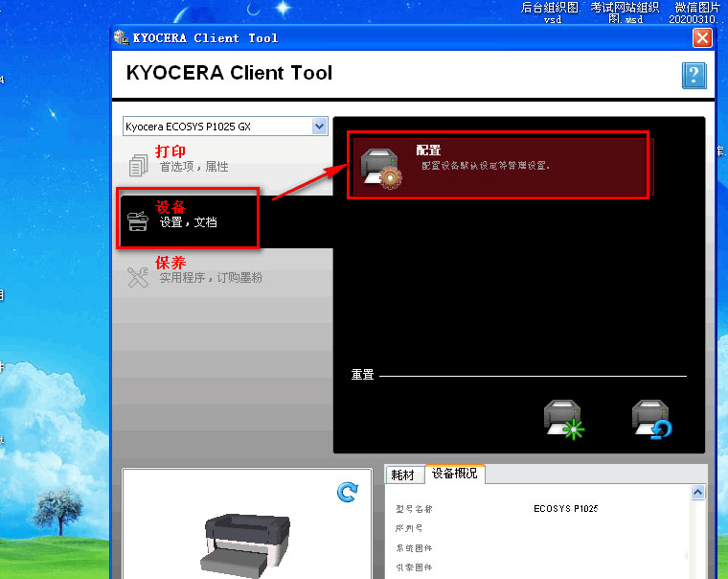Select the 设备 printer icon in sidebar

tap(138, 220)
